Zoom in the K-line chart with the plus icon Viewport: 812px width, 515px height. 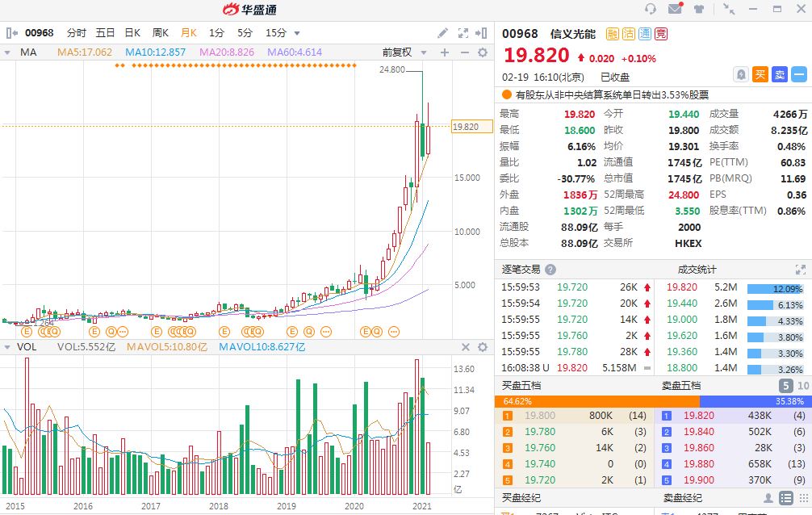click(444, 52)
